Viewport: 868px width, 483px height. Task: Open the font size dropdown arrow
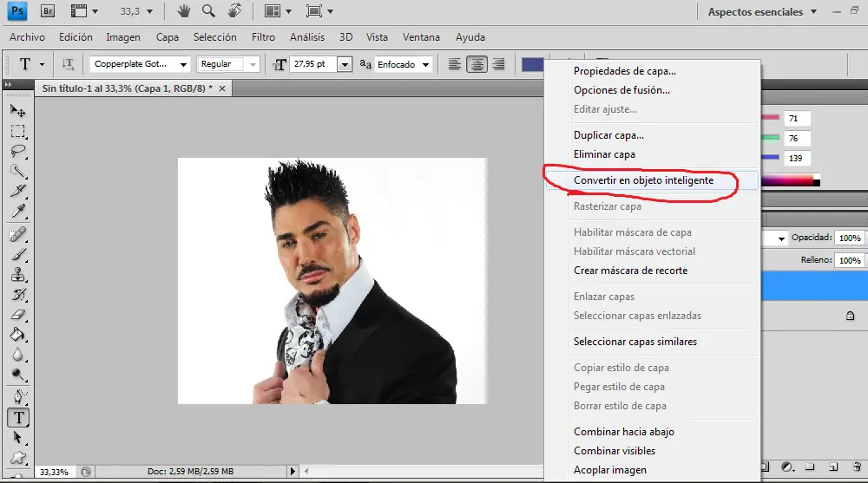point(345,64)
